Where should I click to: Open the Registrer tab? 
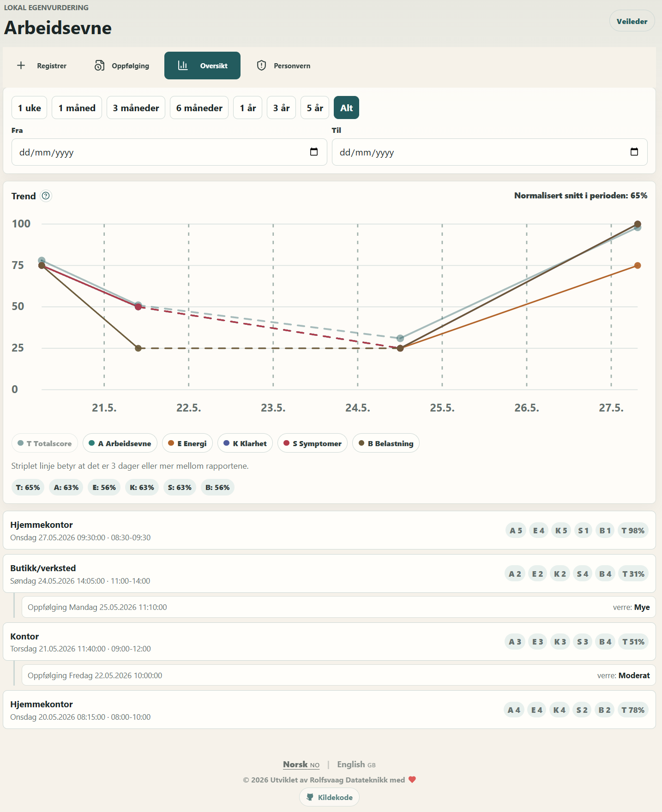42,66
